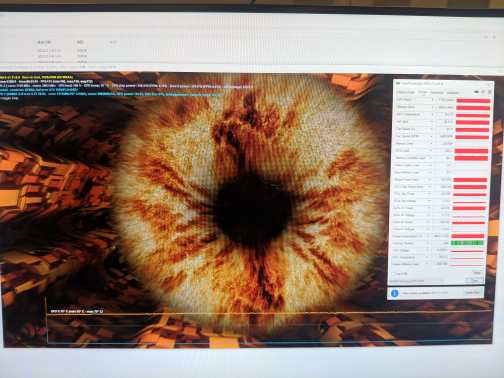Click the GPU-Z screenshot camera icon
Screen dimensions: 504x378
coord(476,92)
